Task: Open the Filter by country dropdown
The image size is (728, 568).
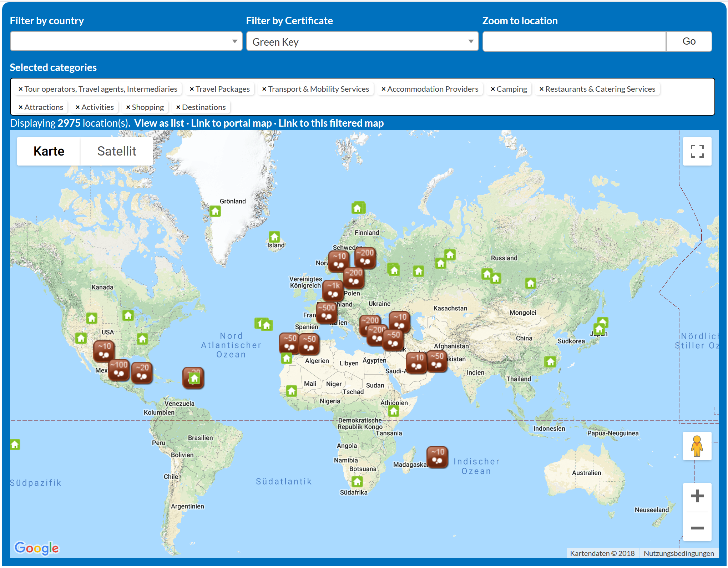Action: tap(126, 41)
